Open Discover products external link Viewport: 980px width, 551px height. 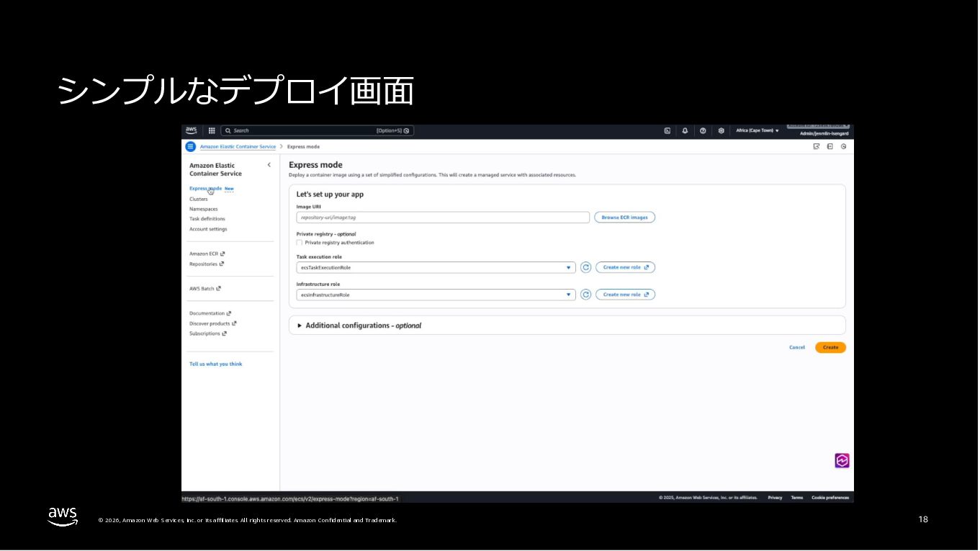click(213, 323)
